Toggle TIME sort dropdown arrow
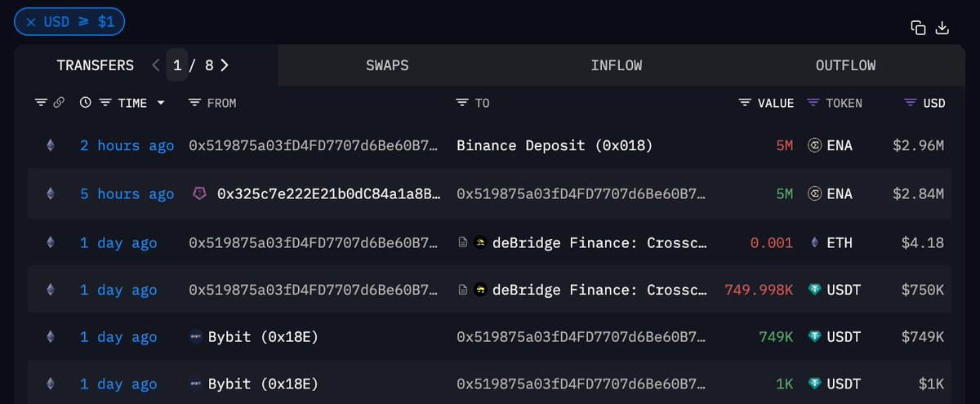The image size is (980, 404). [x=161, y=103]
